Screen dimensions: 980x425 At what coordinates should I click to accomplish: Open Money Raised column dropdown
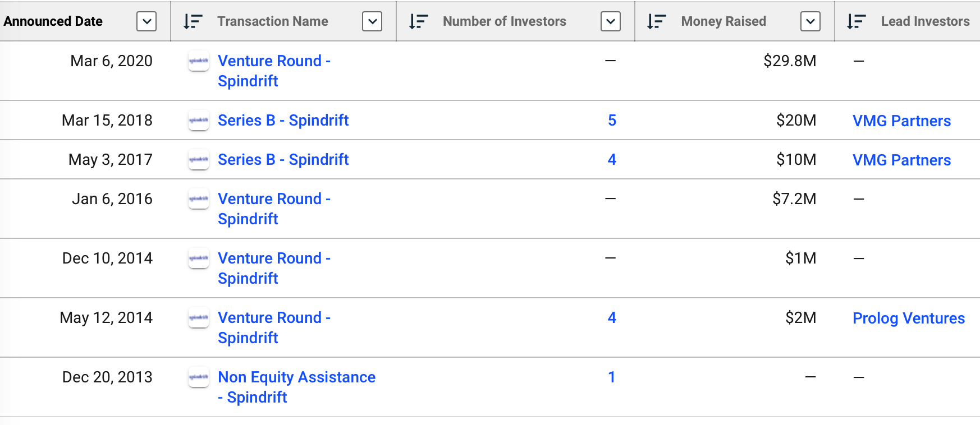pos(810,21)
